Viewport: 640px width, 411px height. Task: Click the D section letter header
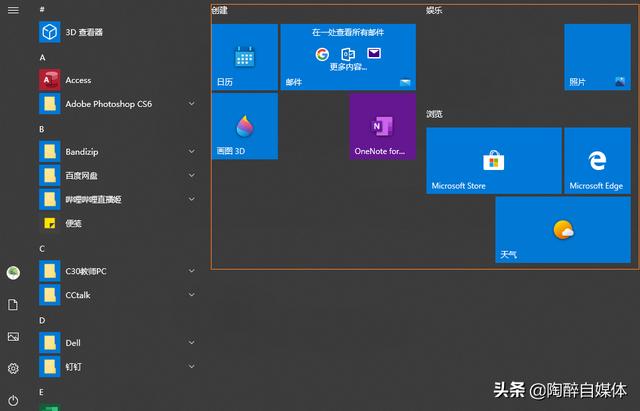(x=42, y=320)
